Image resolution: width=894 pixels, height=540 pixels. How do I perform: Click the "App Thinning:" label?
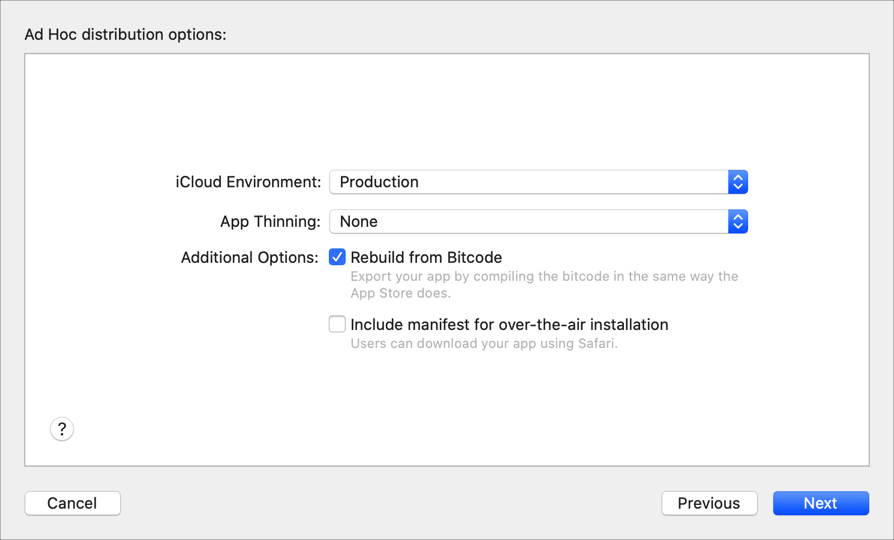pyautogui.click(x=270, y=222)
